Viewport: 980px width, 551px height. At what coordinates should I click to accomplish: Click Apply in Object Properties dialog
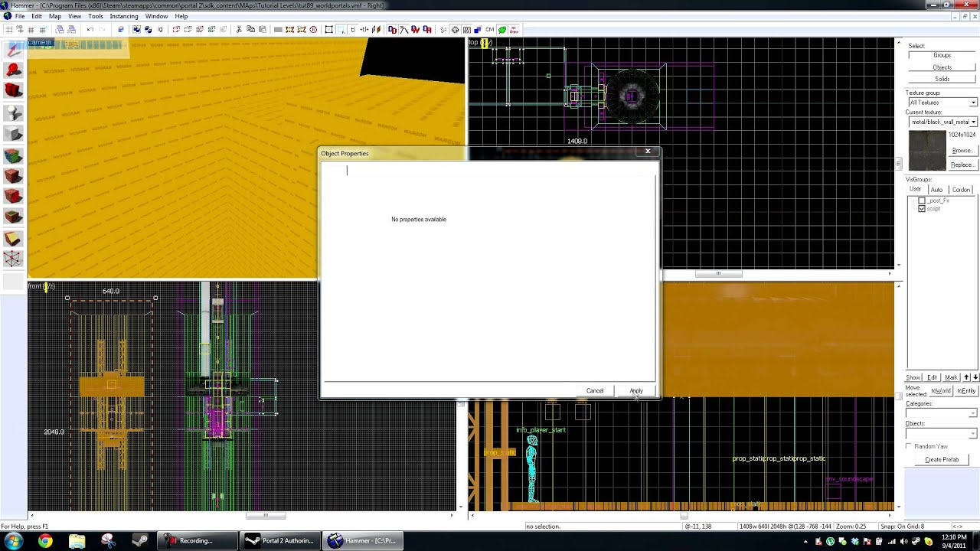pyautogui.click(x=636, y=391)
